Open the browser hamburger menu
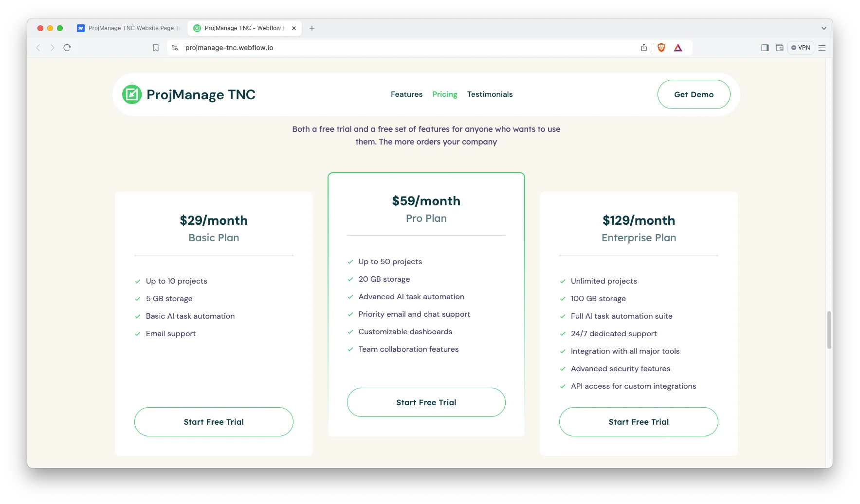The height and width of the screenshot is (504, 860). [822, 48]
